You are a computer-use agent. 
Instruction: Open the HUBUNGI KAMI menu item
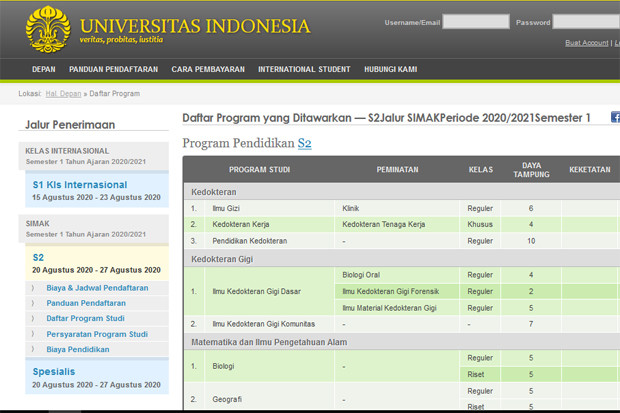(x=391, y=69)
